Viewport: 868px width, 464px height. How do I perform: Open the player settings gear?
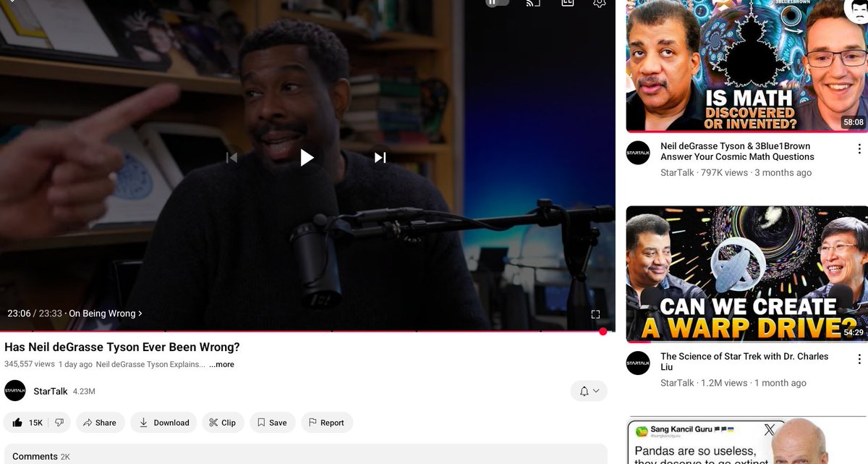[x=599, y=3]
